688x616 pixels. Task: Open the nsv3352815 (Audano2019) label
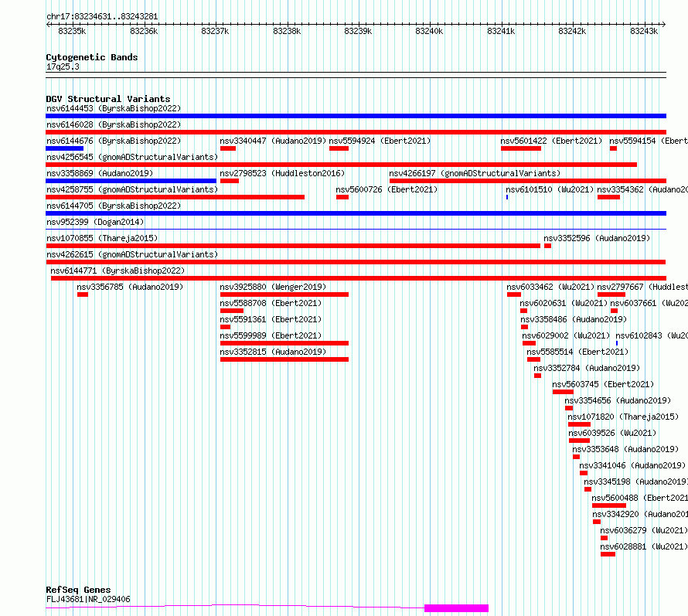[273, 352]
